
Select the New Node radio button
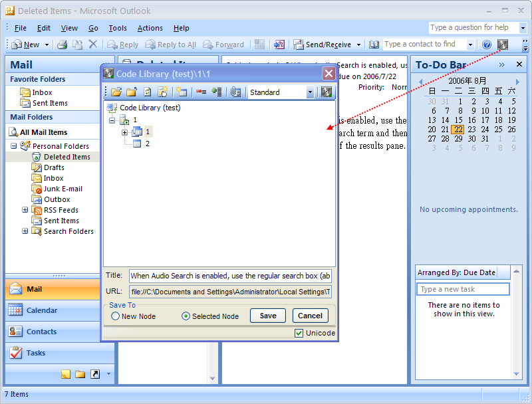pyautogui.click(x=115, y=316)
